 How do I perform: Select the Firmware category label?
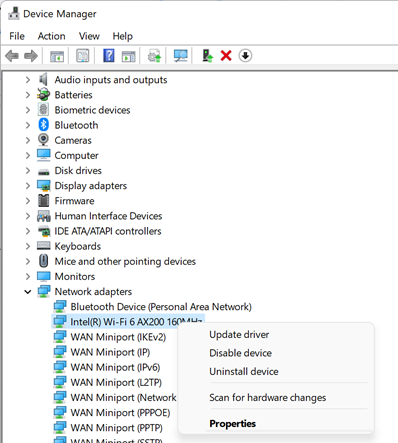[75, 201]
